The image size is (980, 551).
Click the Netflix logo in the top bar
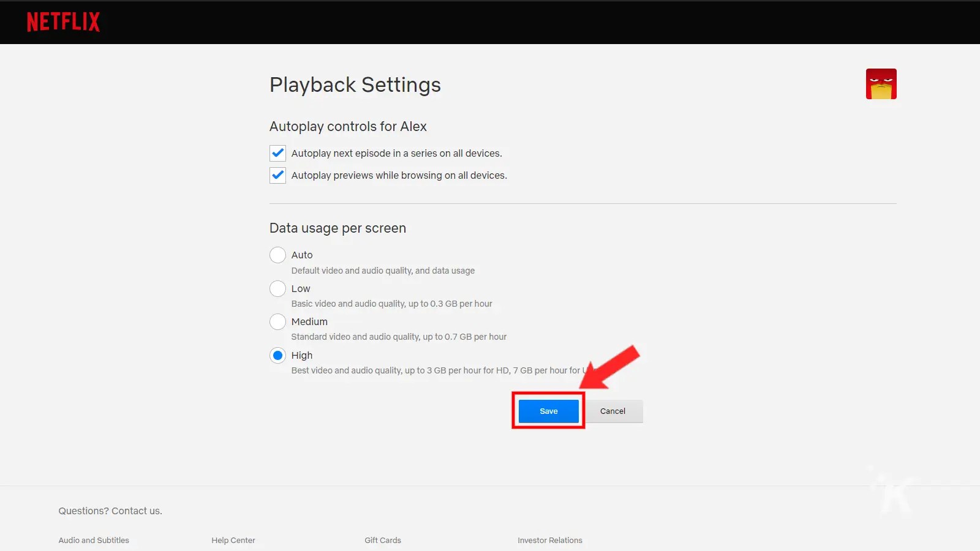point(63,21)
